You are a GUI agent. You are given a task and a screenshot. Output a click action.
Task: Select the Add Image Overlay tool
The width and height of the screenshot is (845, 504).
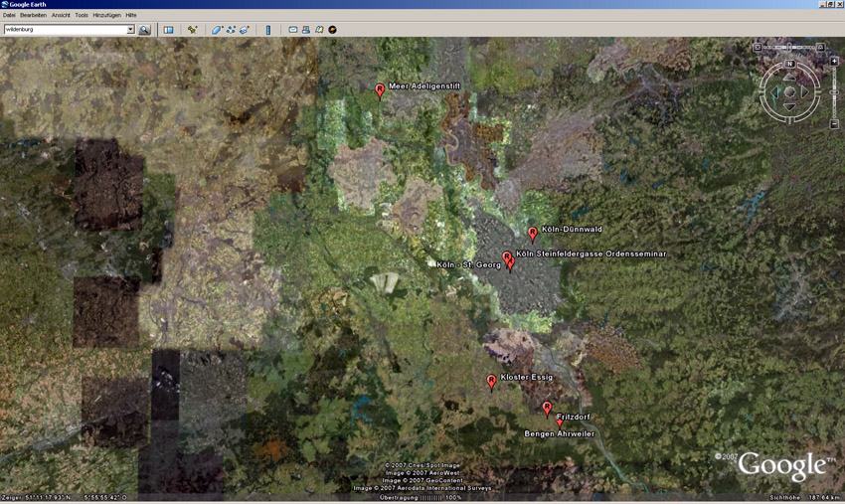(245, 30)
